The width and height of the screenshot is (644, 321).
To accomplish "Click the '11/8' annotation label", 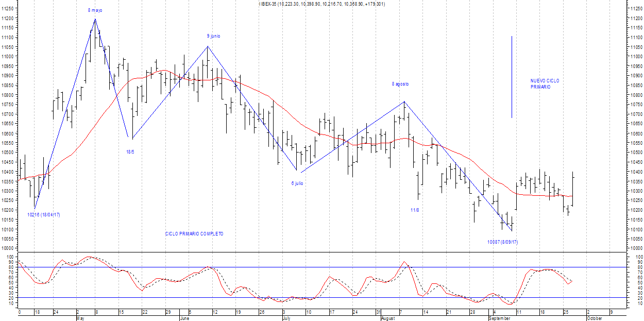I will [415, 210].
